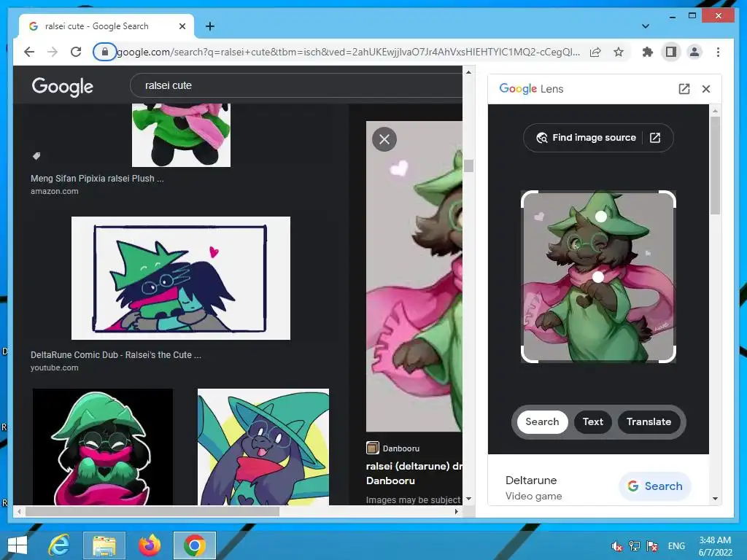The height and width of the screenshot is (560, 747).
Task: Open the Chrome three-dot menu
Action: [718, 52]
